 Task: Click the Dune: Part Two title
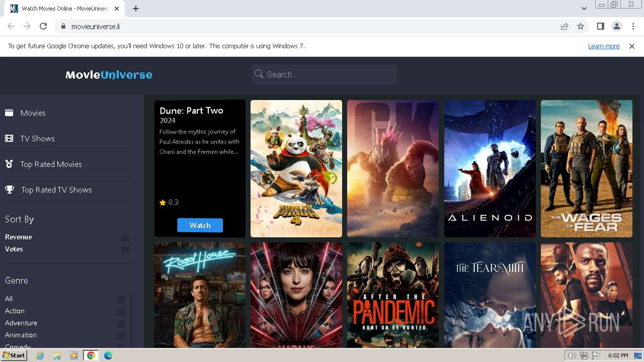pyautogui.click(x=191, y=111)
